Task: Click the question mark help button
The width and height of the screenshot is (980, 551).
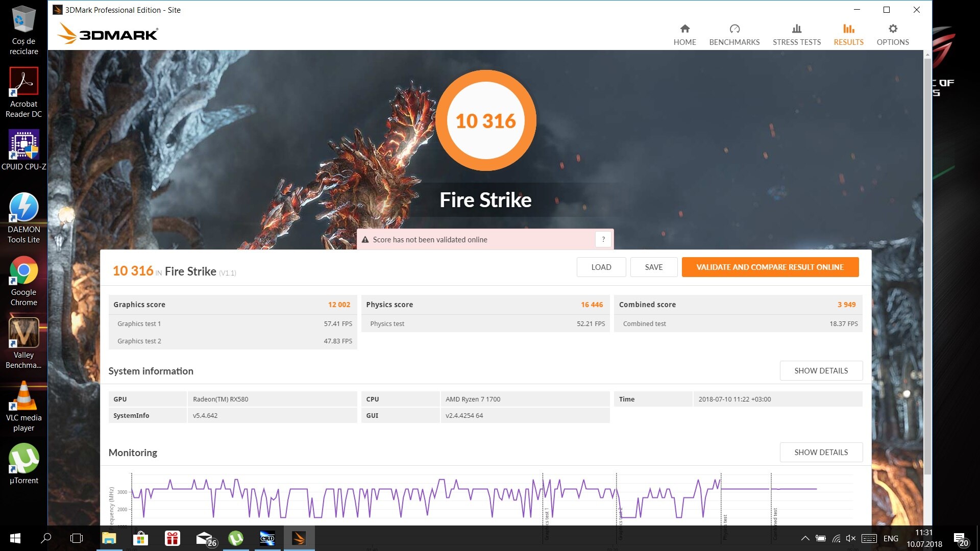Action: click(x=603, y=239)
